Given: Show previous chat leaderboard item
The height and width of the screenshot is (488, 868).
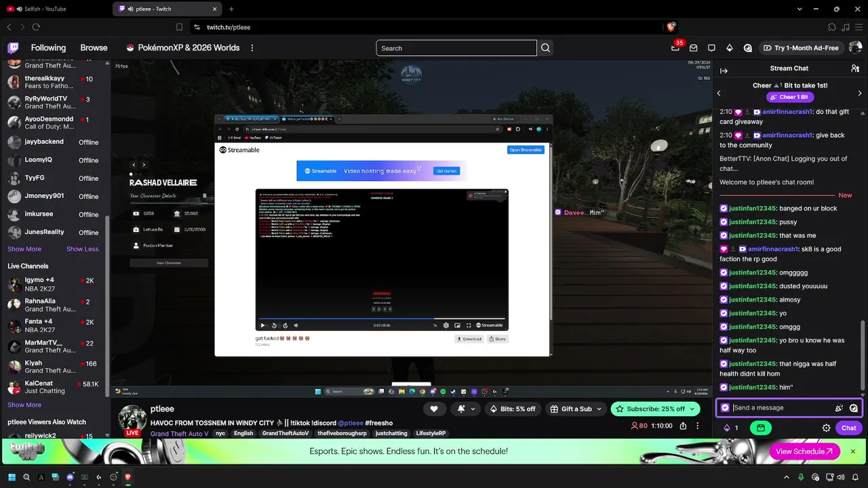Looking at the screenshot, I should click(x=719, y=94).
